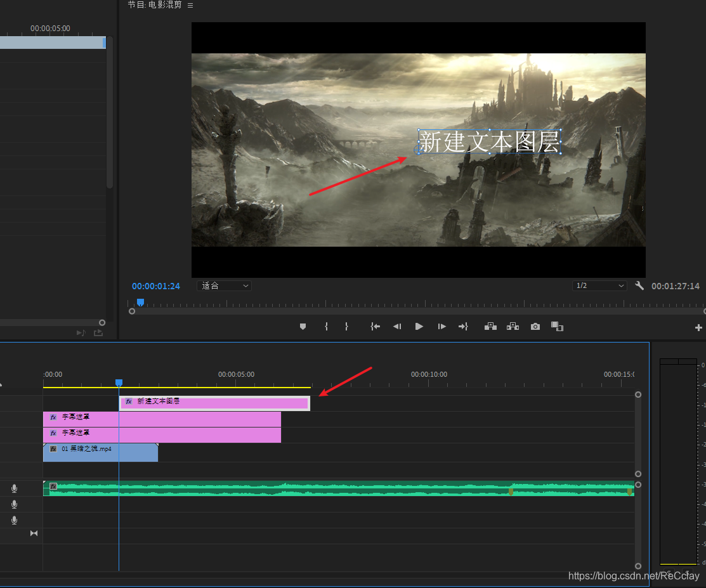This screenshot has height=588, width=706.
Task: Click the Extract button
Action: tap(513, 327)
